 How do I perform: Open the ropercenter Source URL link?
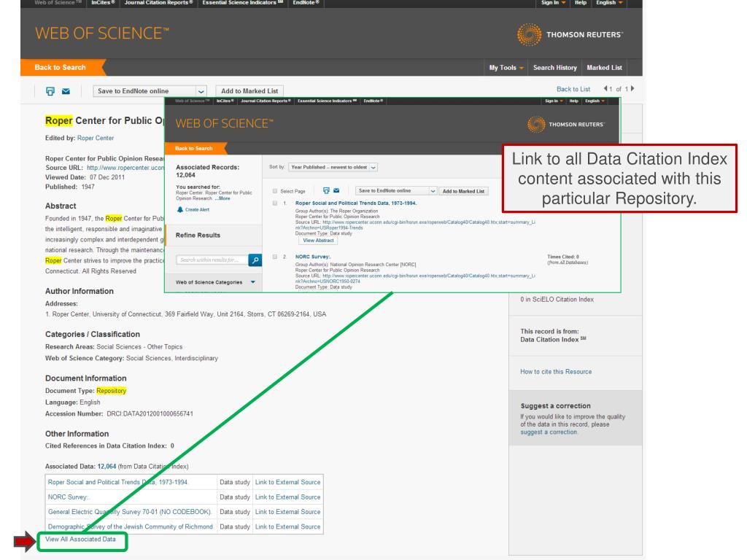click(x=125, y=168)
